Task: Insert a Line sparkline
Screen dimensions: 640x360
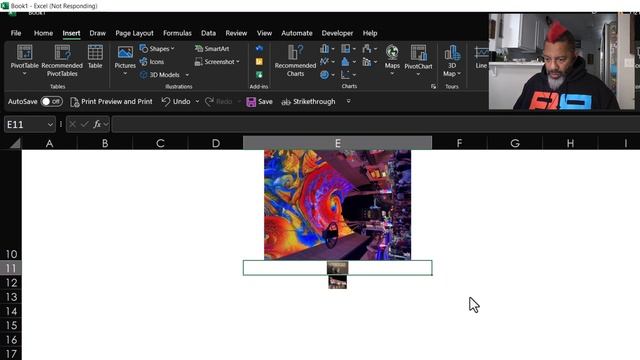Action: [481, 57]
